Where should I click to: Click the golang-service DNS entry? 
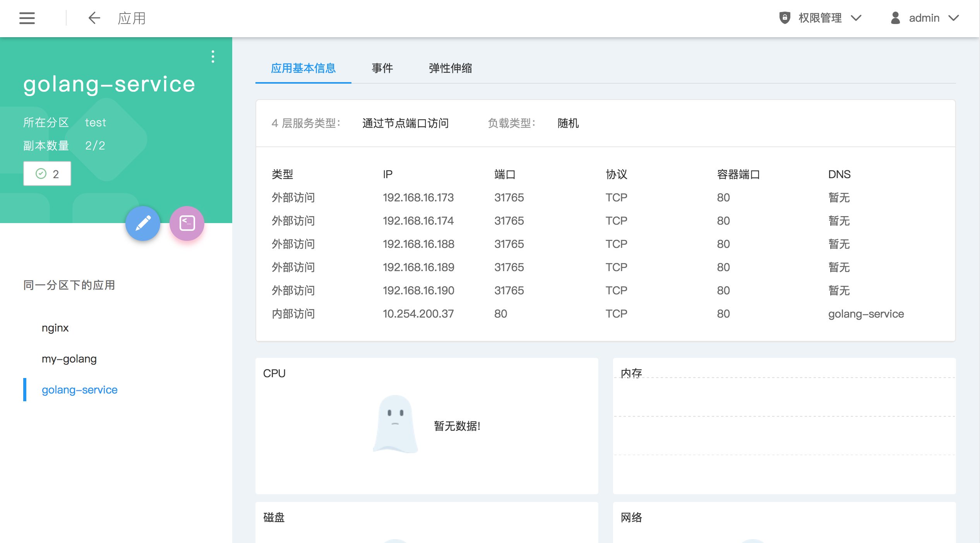pos(866,314)
